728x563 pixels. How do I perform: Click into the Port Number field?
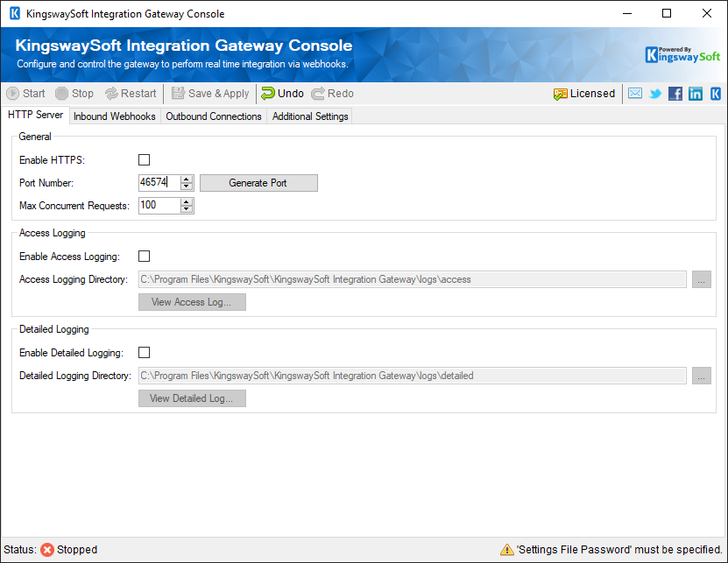tap(159, 183)
